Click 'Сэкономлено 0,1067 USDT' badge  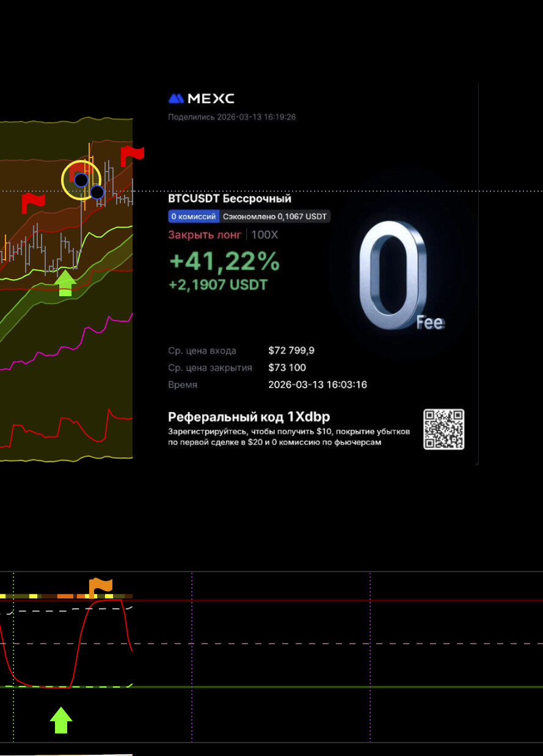point(274,216)
